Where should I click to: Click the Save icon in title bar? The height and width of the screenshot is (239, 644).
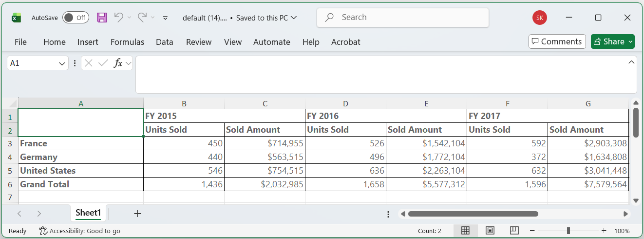[102, 18]
